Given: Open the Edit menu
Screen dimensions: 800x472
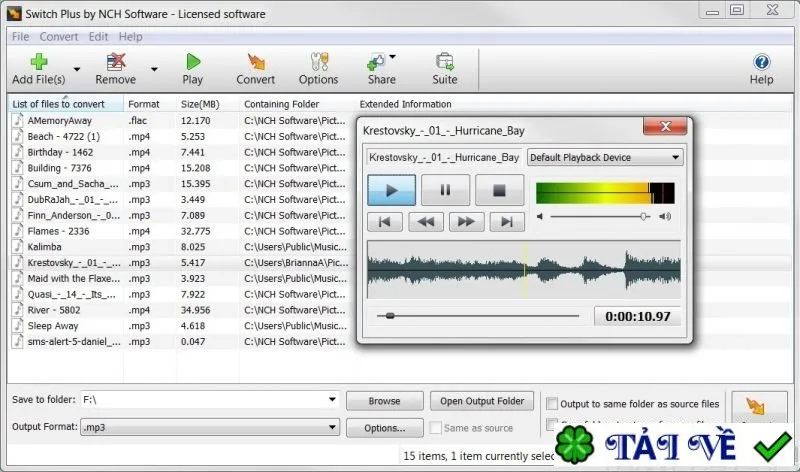Looking at the screenshot, I should coord(98,37).
